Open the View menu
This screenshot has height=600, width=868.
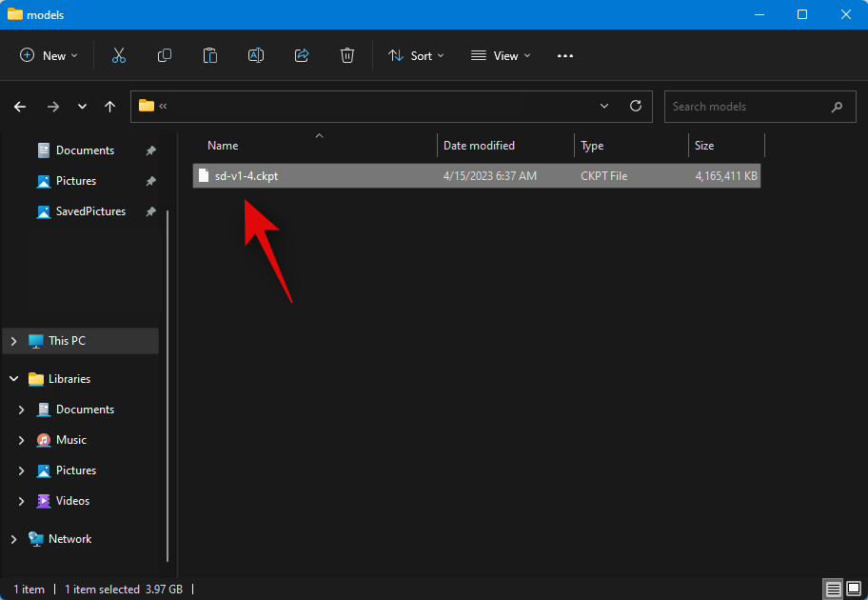[501, 56]
